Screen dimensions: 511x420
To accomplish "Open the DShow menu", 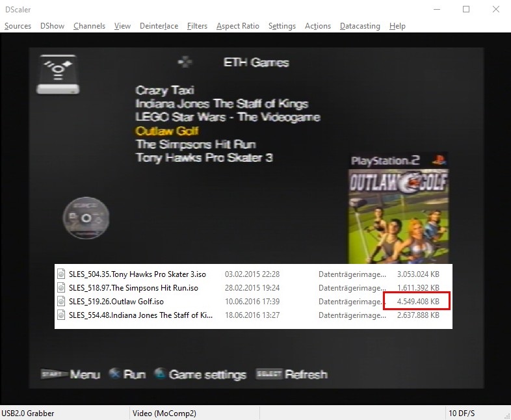I will click(x=52, y=26).
